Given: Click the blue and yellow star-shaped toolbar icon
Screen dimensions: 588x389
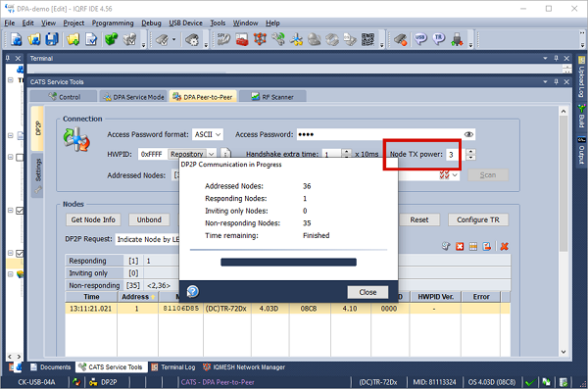Looking at the screenshot, I should point(296,39).
